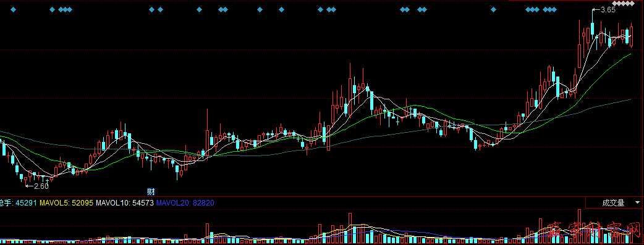Image resolution: width=644 pixels, height=245 pixels.
Task: Open the 成交量 indicator dropdown
Action: [x=614, y=203]
